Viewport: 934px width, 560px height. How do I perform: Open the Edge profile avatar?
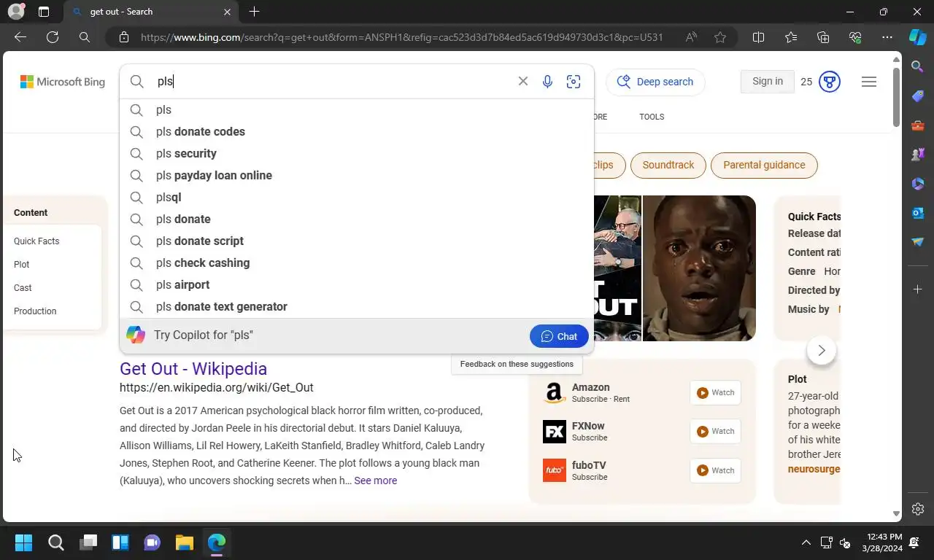pyautogui.click(x=15, y=12)
